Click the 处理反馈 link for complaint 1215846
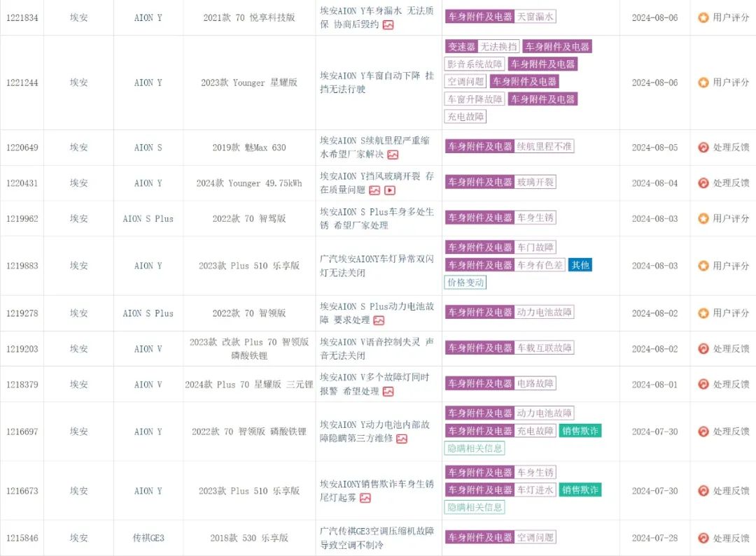 (731, 539)
